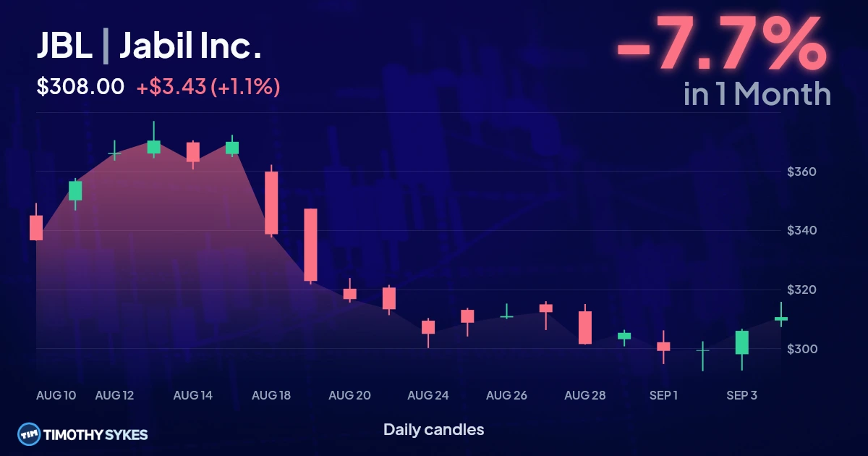Click the Daily candles caption
The height and width of the screenshot is (456, 868).
coord(433,429)
